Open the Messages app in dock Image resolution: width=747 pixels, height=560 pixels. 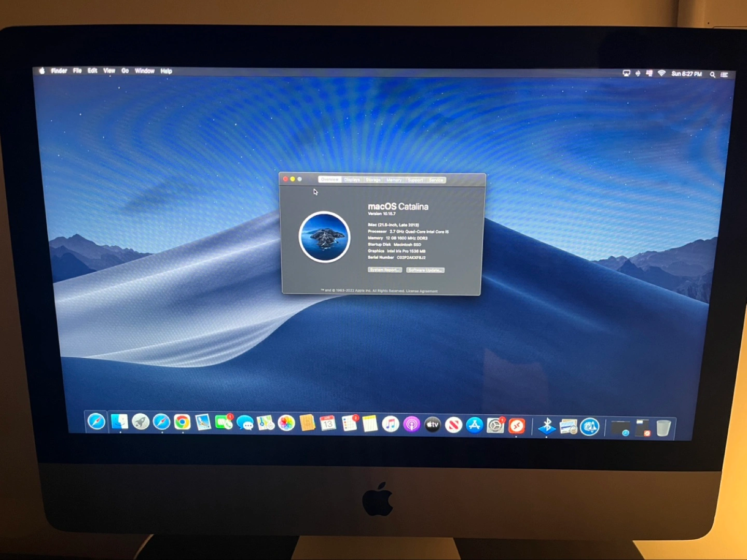click(x=245, y=423)
